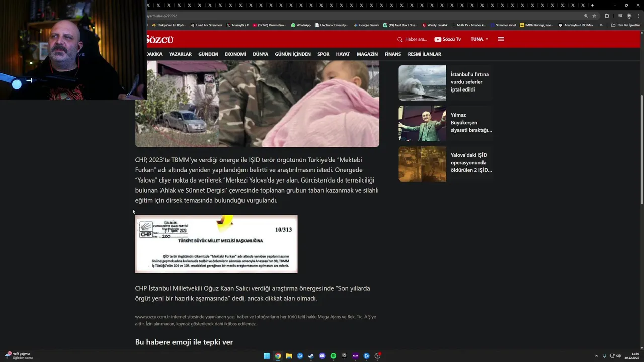Open Discord from the taskbar
This screenshot has width=644, height=362.
(x=322, y=356)
